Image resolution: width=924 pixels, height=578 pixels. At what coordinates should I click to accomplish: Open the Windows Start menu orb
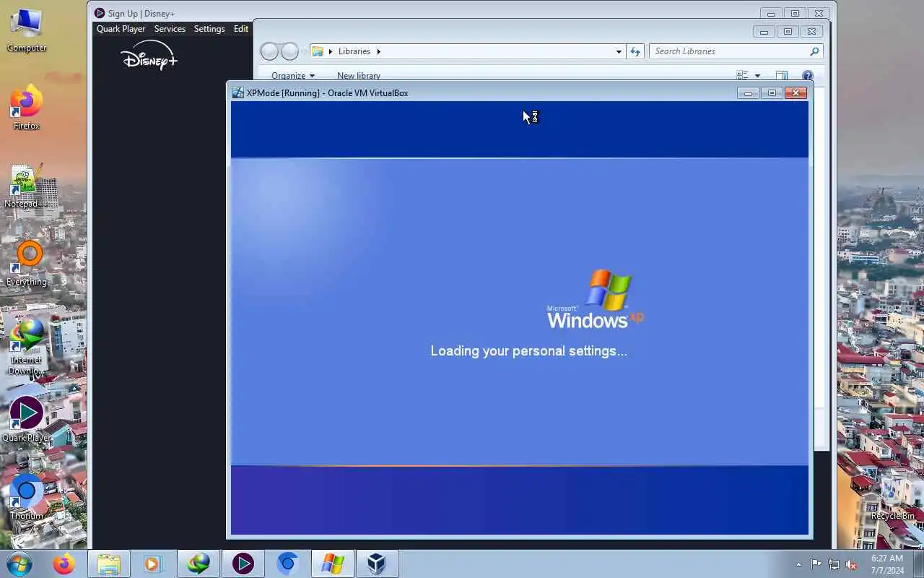tap(19, 564)
